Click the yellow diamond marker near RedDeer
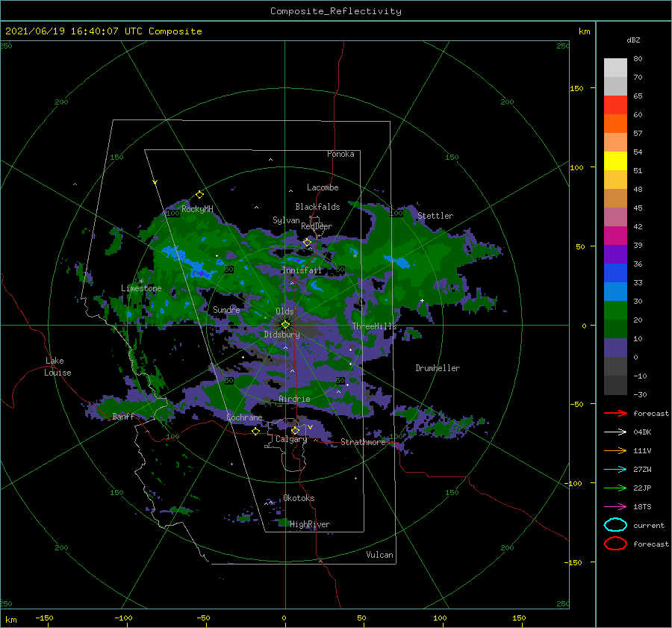Viewport: 672px width, 628px height. click(x=307, y=242)
